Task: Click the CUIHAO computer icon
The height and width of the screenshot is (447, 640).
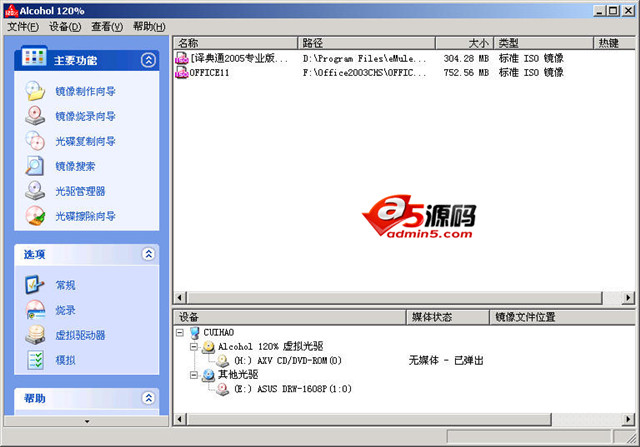Action: [x=195, y=333]
